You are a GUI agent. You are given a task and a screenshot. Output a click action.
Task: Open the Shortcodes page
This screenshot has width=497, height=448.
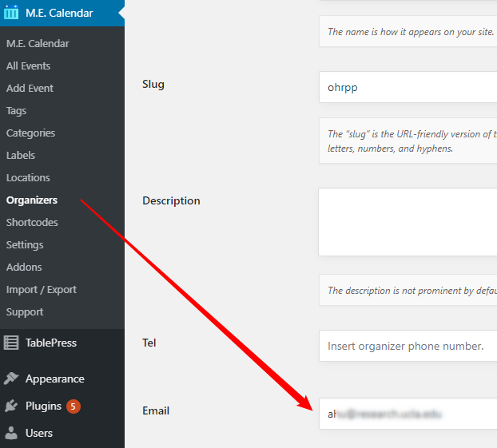tap(32, 222)
